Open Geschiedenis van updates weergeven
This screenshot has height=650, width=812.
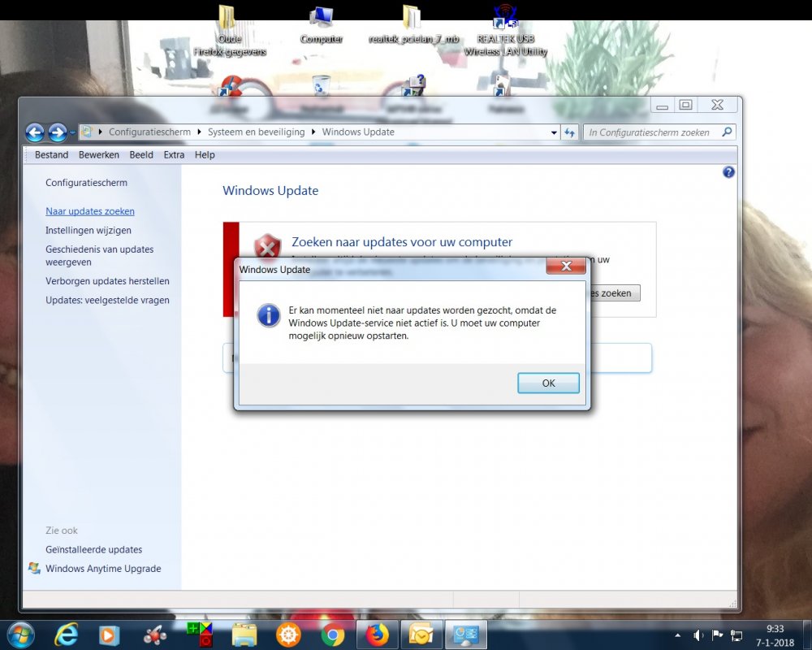(99, 256)
